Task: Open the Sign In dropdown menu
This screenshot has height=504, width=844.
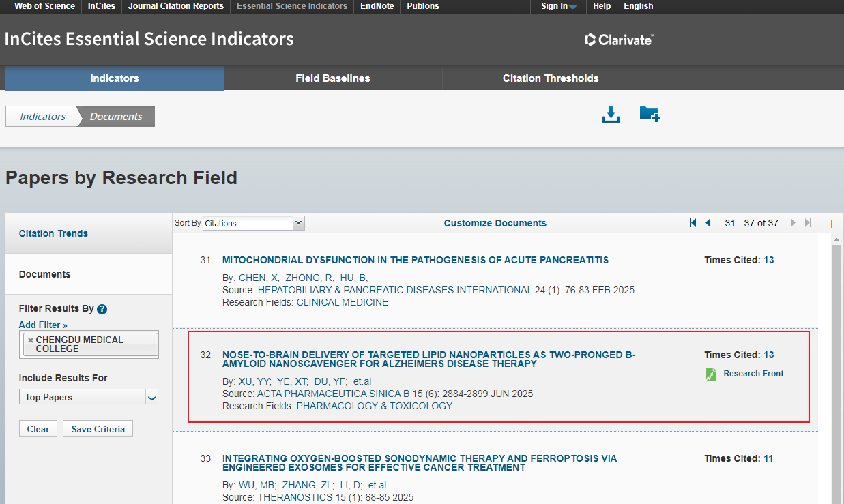Action: [x=559, y=6]
